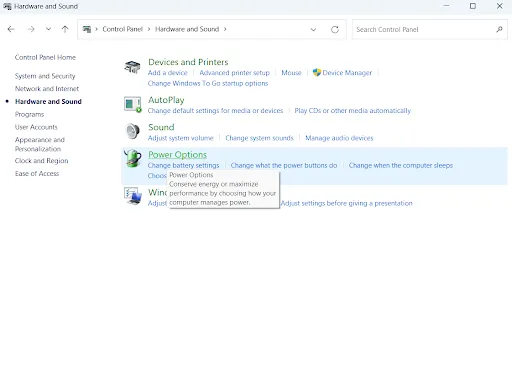
Task: Click the search magnifier icon
Action: (x=499, y=30)
